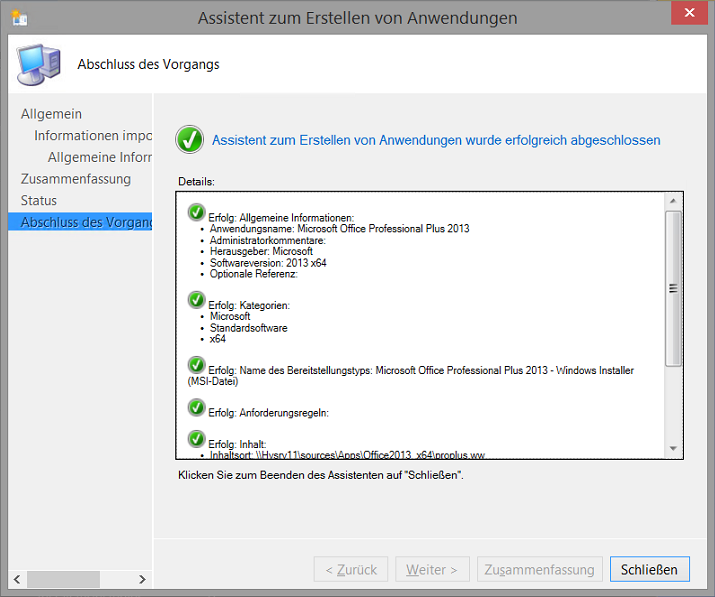The height and width of the screenshot is (597, 715).
Task: Select Allgemeine Informationen step in sidebar
Action: tap(99, 157)
